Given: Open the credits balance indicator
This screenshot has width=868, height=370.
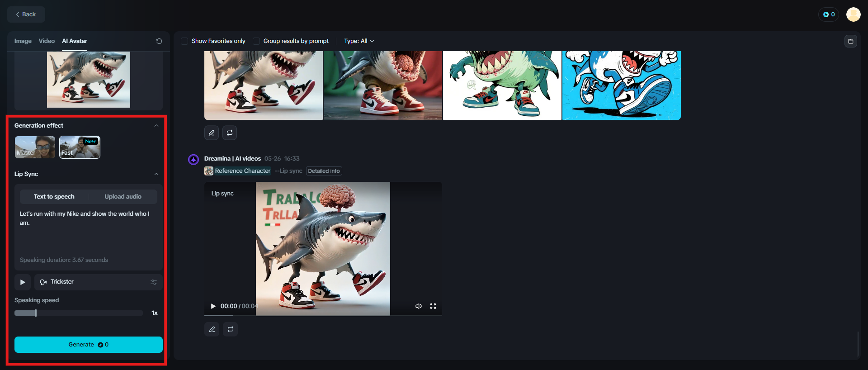Looking at the screenshot, I should click(829, 14).
